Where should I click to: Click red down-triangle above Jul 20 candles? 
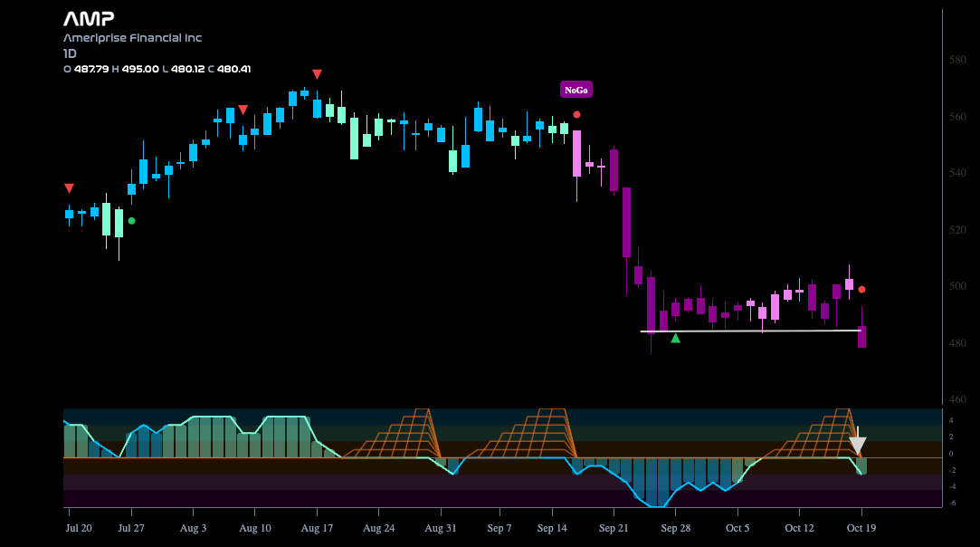pyautogui.click(x=70, y=188)
